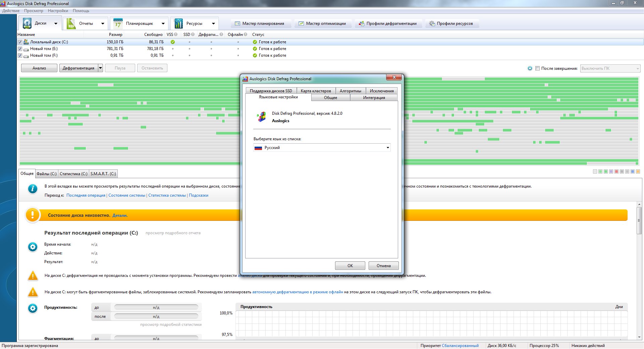This screenshot has width=644, height=349.
Task: Open the Детали link
Action: click(120, 215)
